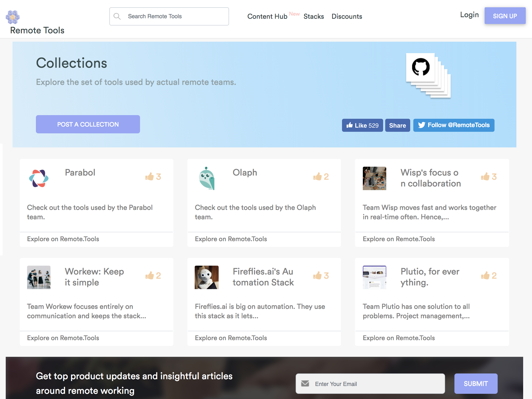Upvote Wisp's focus on collaboration
The image size is (532, 399).
(x=489, y=177)
